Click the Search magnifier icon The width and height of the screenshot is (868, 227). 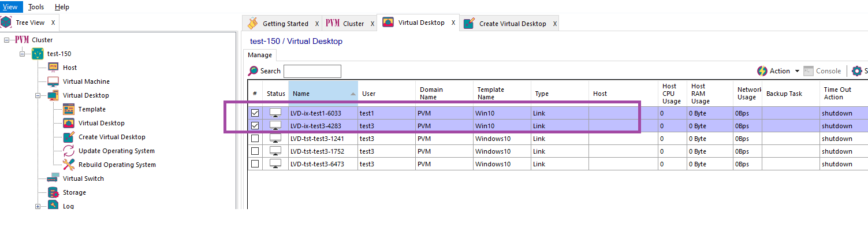[x=253, y=71]
